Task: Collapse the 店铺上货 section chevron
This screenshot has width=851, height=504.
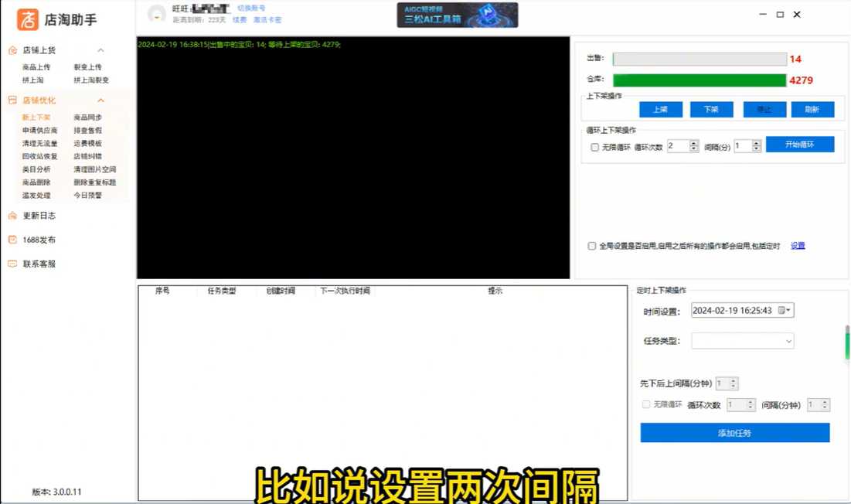Action: 100,50
